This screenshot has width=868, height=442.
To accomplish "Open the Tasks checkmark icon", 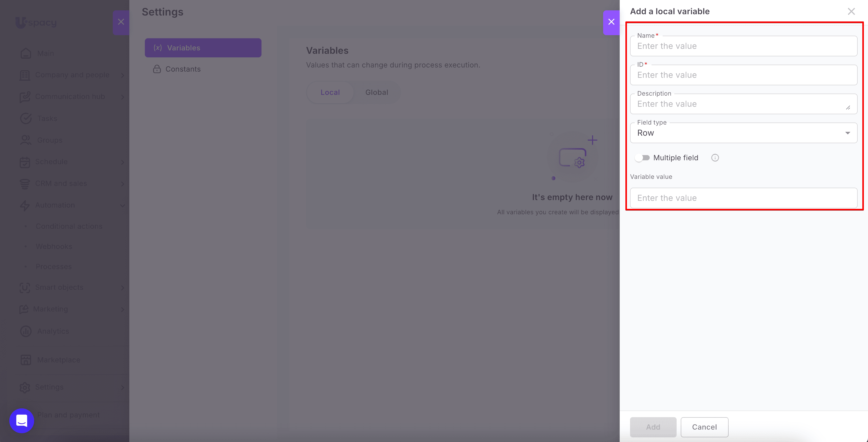I will coord(26,118).
